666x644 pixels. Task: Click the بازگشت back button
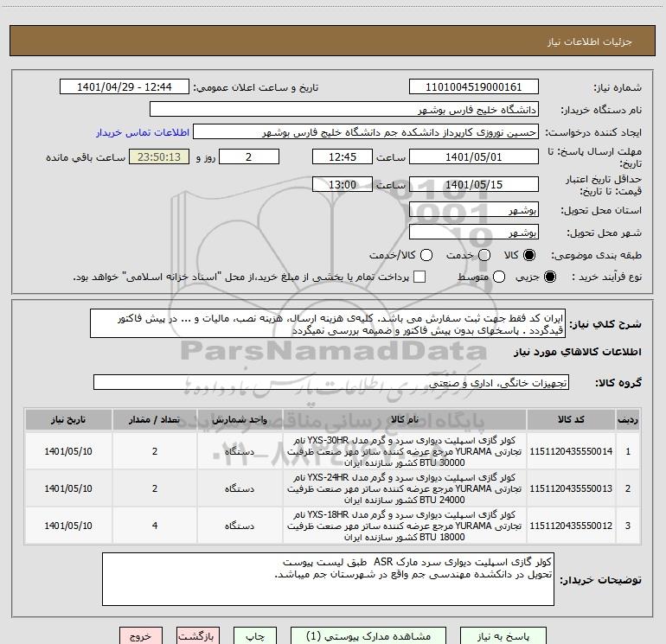click(198, 636)
